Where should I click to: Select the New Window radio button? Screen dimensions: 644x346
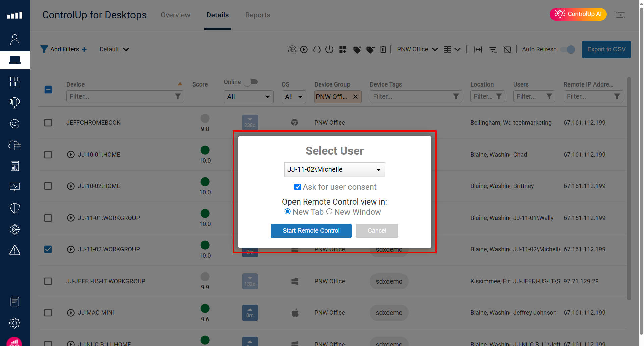click(329, 211)
